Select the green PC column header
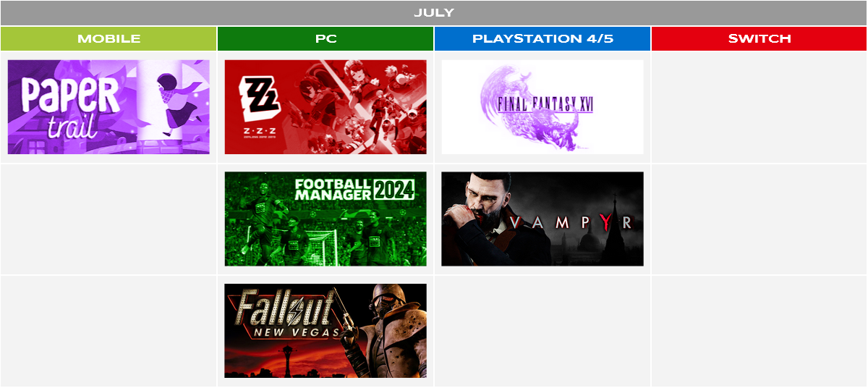868x388 pixels. click(325, 39)
